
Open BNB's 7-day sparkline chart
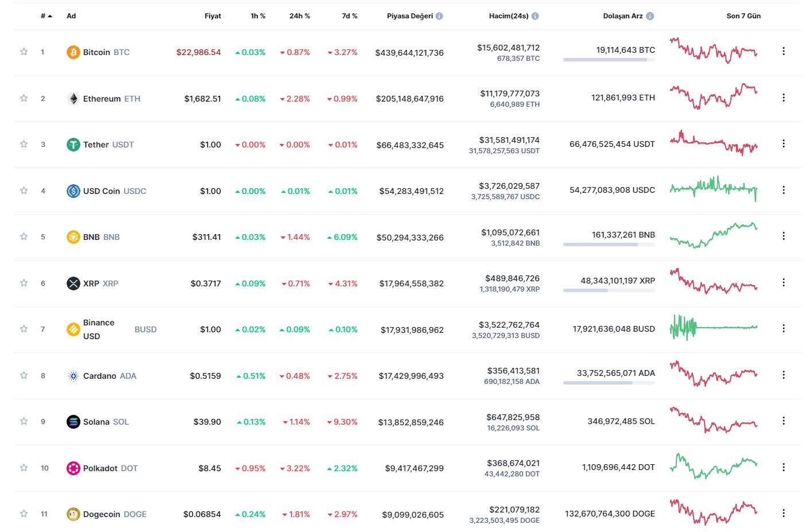(713, 235)
